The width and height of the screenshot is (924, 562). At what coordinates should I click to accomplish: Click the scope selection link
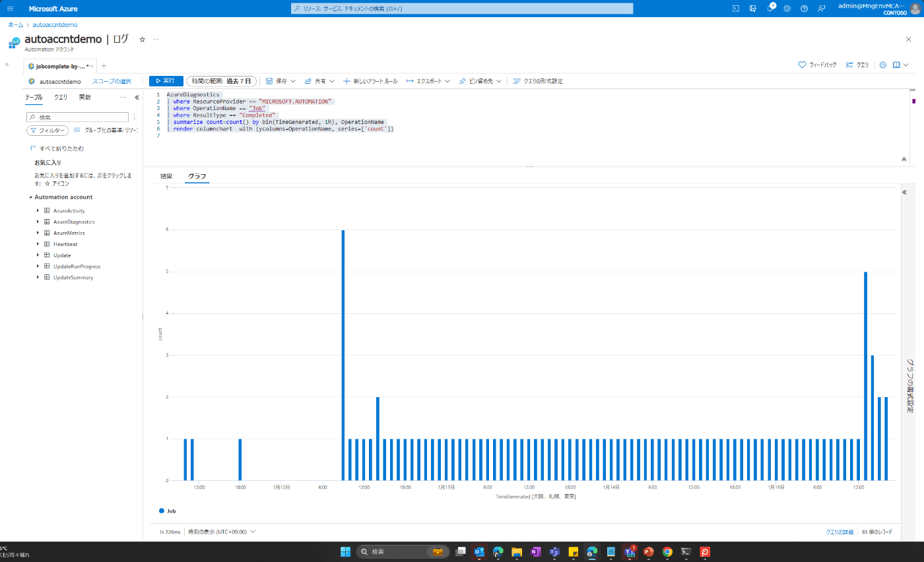112,81
